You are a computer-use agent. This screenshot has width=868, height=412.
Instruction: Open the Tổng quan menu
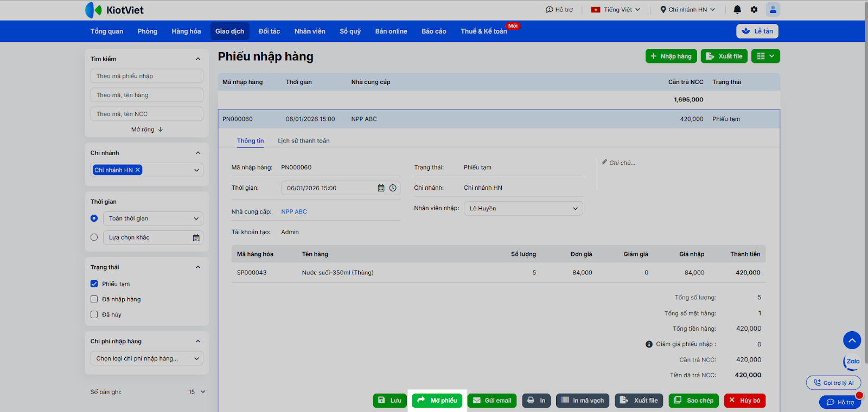107,31
